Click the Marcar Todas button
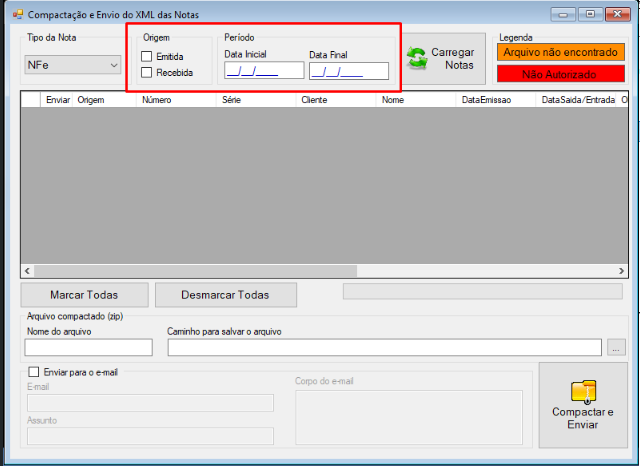The height and width of the screenshot is (466, 640). click(84, 295)
